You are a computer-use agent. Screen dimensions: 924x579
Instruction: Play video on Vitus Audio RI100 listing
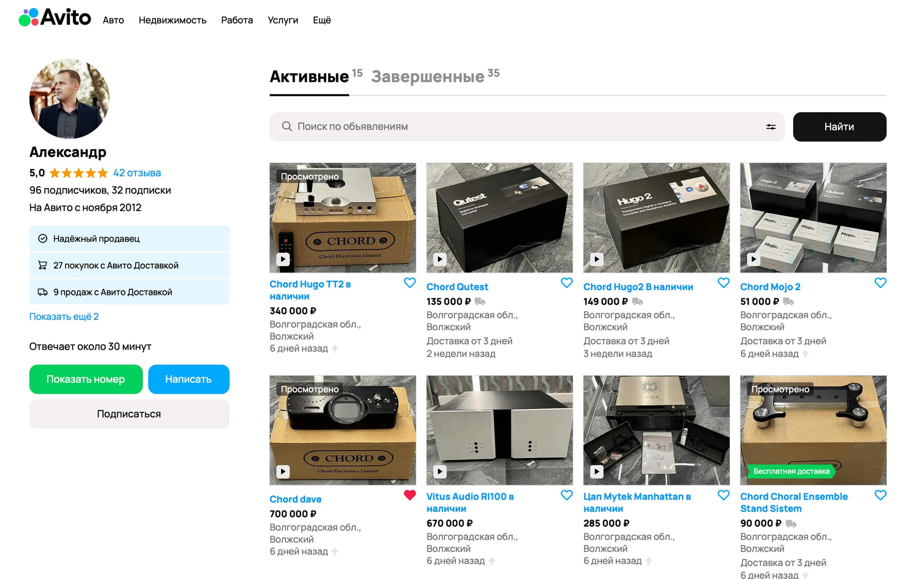[440, 472]
